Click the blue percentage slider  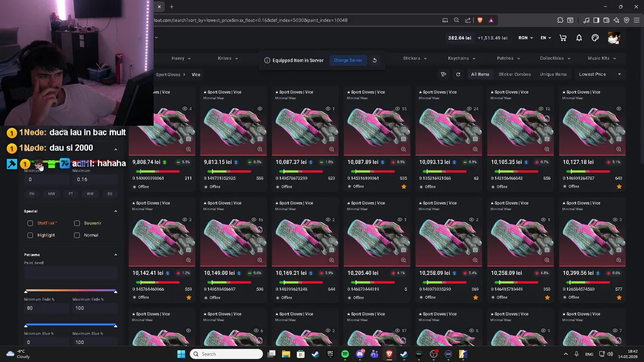pos(70,325)
